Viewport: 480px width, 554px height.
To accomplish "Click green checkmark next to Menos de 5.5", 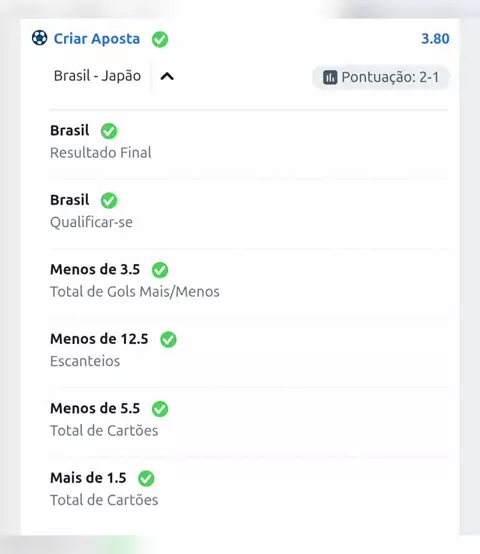I will click(x=160, y=409).
